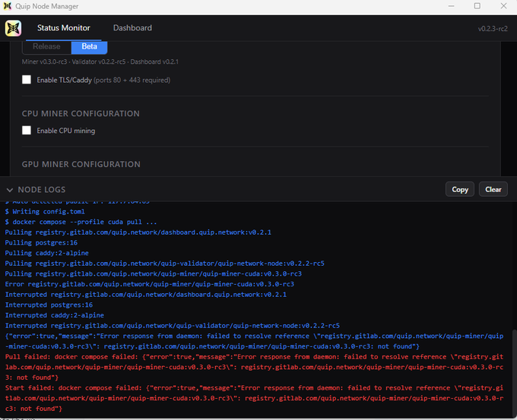Clear the node logs
The image size is (517, 420).
pos(493,189)
